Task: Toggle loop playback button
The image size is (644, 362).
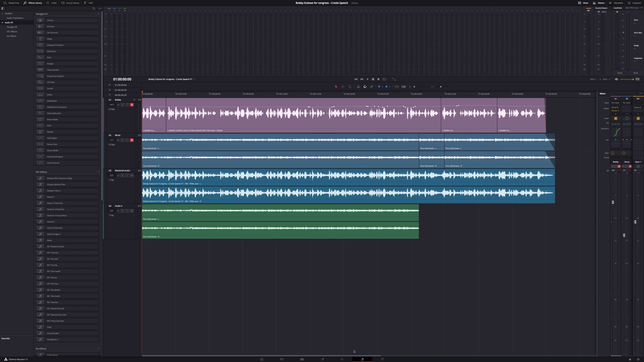Action: [384, 79]
